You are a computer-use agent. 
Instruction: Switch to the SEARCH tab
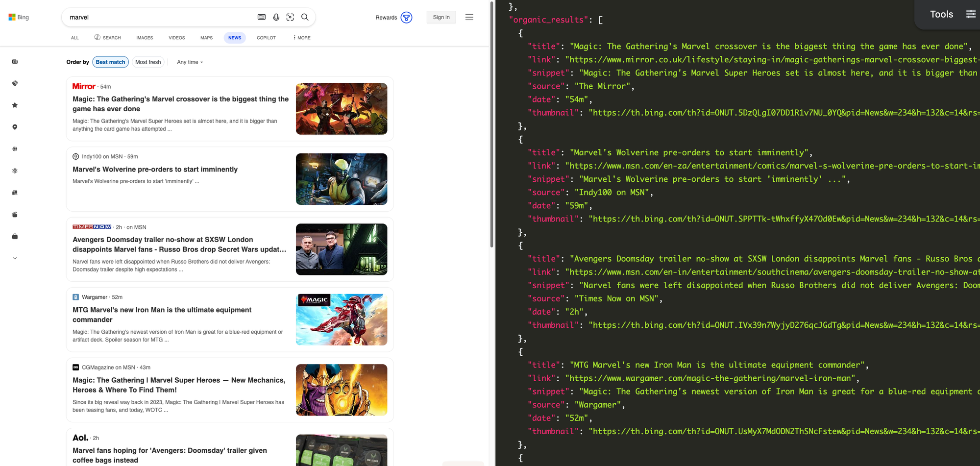(x=108, y=38)
